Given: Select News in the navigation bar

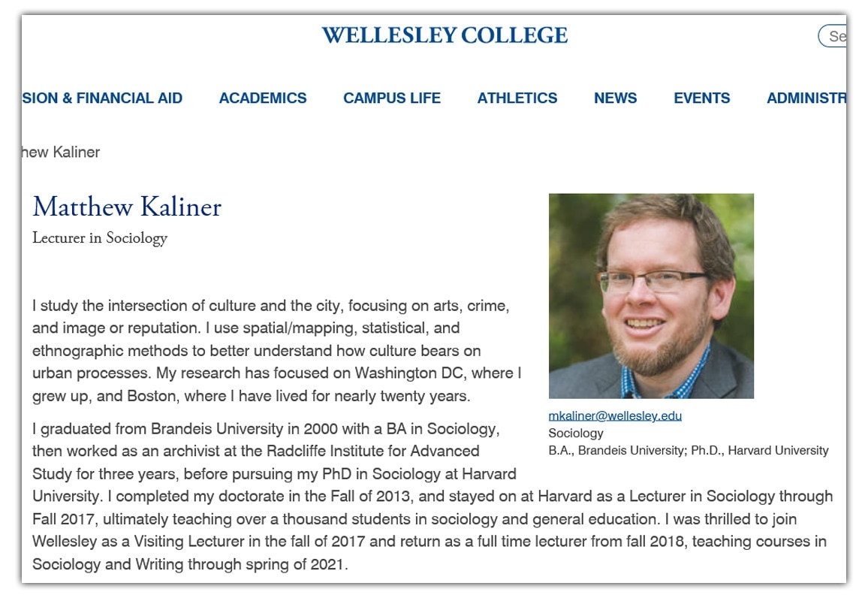Looking at the screenshot, I should click(615, 98).
